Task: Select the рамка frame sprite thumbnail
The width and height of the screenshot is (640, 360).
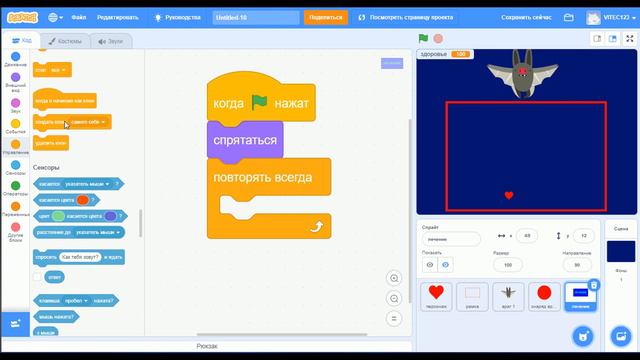Action: (x=472, y=297)
